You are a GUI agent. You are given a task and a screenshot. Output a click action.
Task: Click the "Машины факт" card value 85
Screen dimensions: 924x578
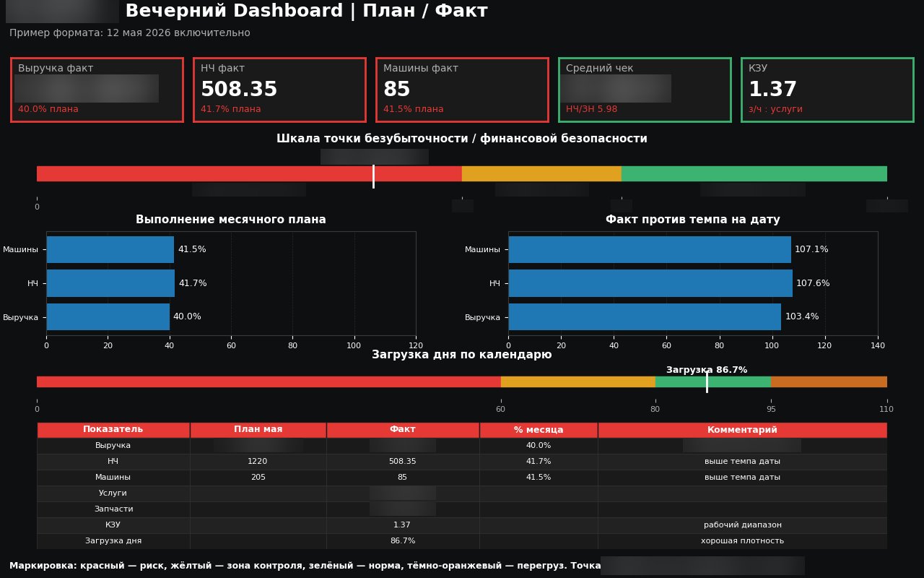[x=396, y=90]
